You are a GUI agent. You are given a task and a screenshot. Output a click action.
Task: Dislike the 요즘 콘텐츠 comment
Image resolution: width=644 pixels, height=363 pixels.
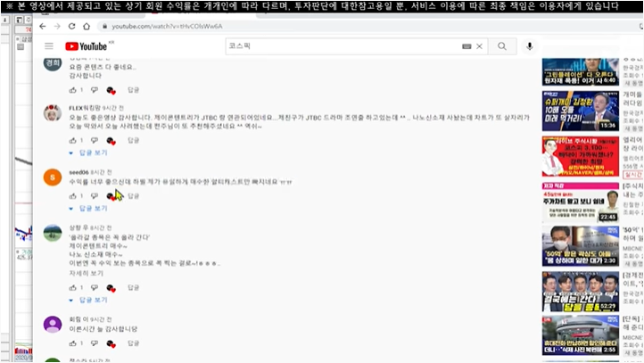(95, 90)
